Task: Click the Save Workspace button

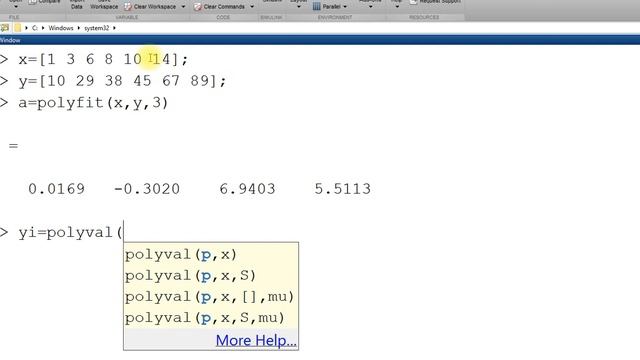Action: coord(104,4)
